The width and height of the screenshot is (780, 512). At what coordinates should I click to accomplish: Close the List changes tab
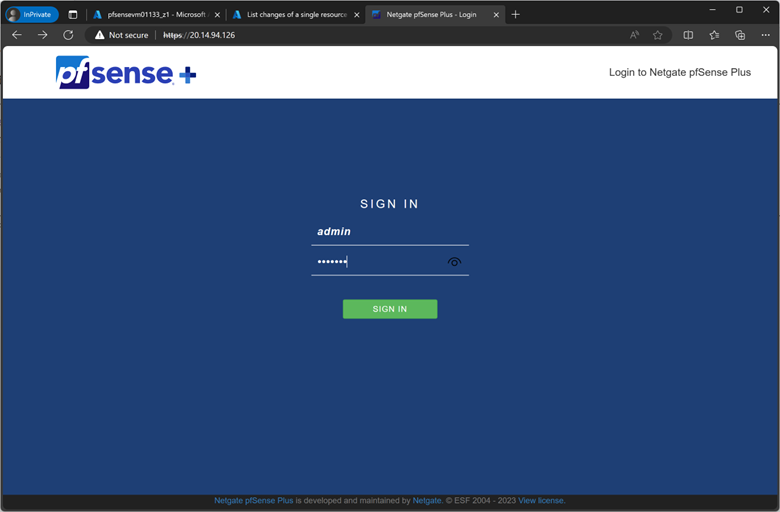coord(357,15)
